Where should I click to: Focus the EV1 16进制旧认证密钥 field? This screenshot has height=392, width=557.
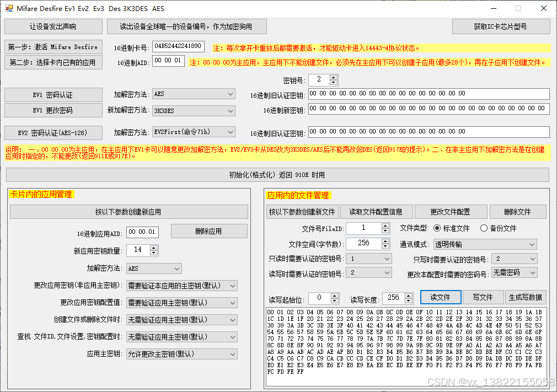tap(429, 94)
